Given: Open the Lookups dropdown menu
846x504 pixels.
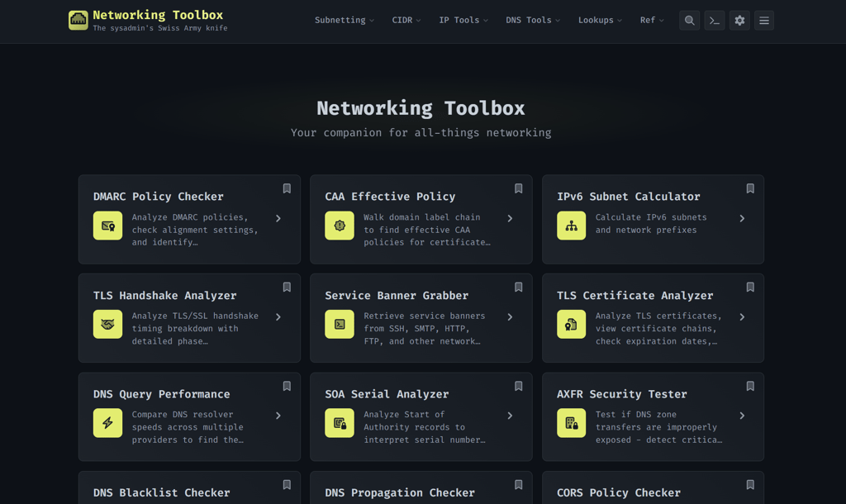Looking at the screenshot, I should pos(600,20).
